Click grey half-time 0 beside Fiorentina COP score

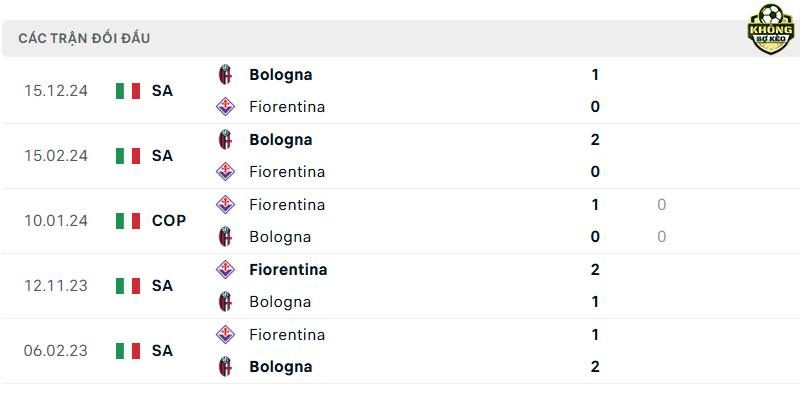661,205
